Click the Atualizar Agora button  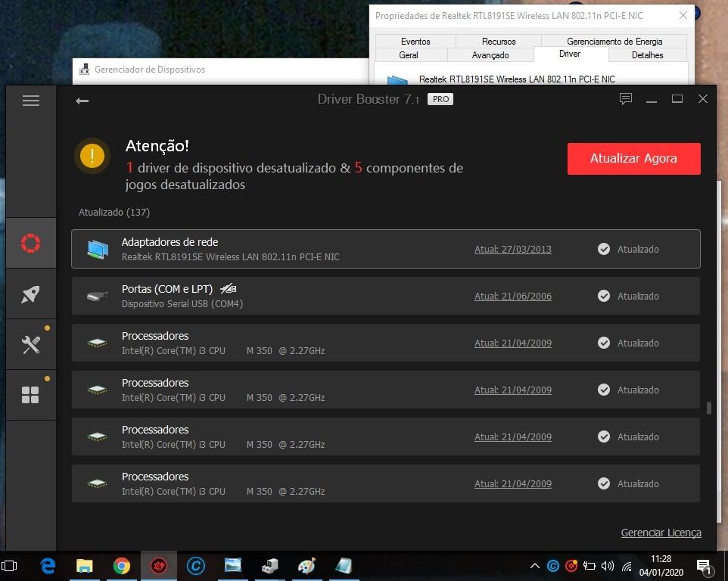pyautogui.click(x=633, y=159)
